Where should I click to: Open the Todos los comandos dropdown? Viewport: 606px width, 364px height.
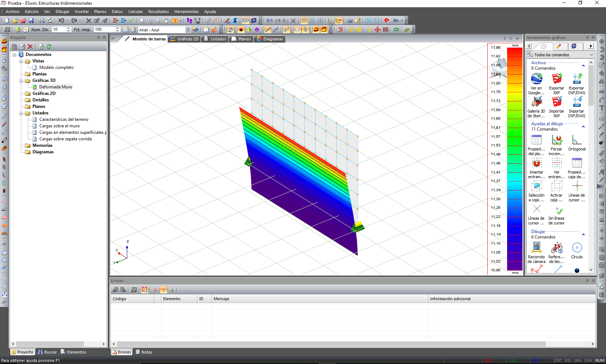point(591,55)
